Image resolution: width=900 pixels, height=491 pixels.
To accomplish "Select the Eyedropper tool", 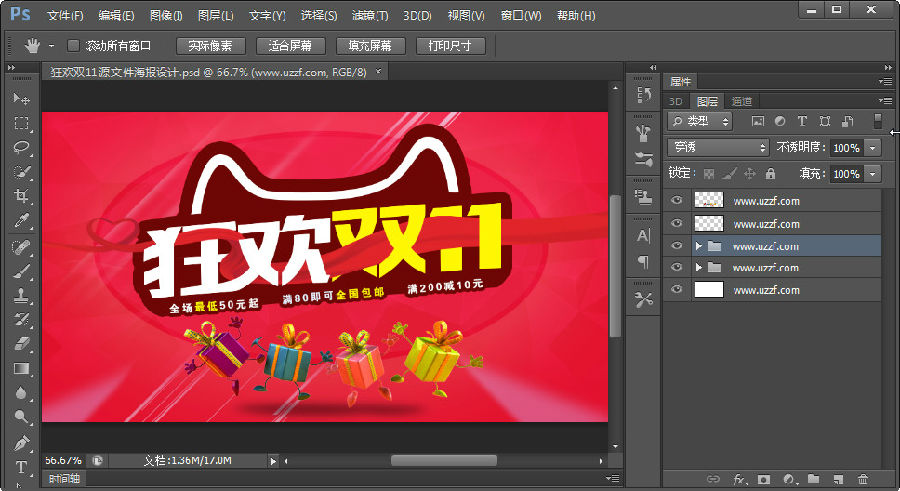I will [x=21, y=220].
